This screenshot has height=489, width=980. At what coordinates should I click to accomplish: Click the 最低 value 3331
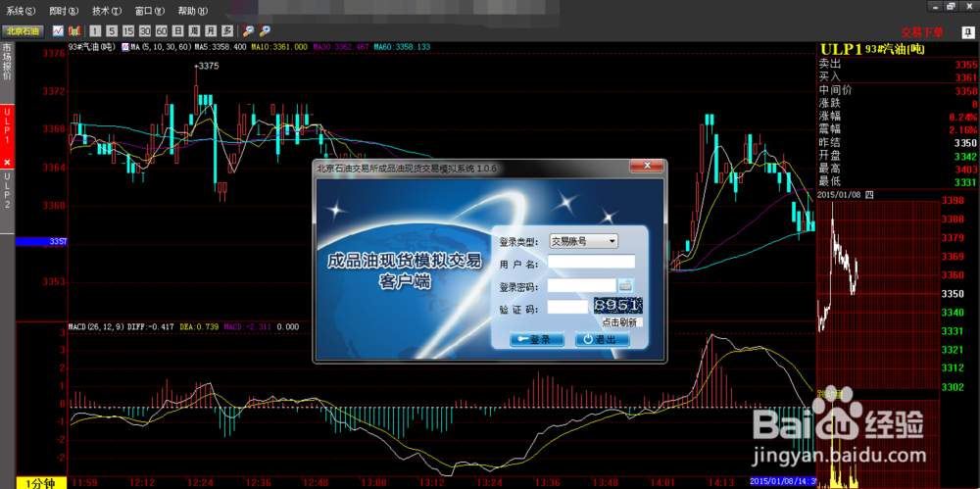(x=965, y=182)
